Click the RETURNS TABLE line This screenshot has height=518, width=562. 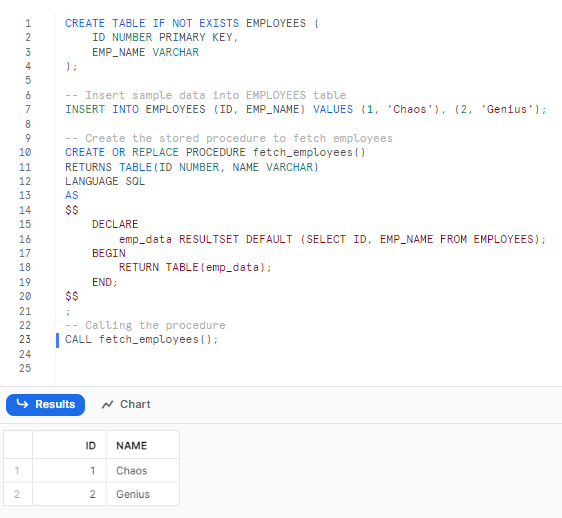click(191, 167)
